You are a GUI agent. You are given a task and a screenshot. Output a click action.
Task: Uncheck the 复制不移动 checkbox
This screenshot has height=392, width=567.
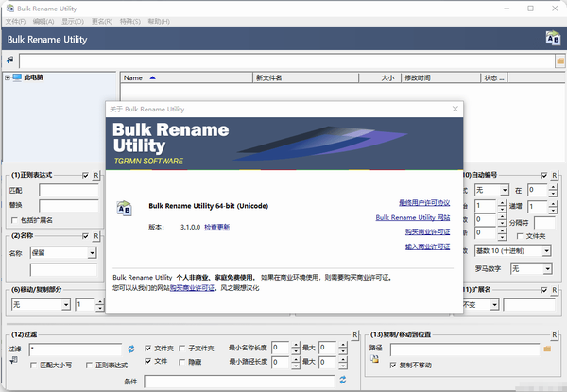tap(391, 364)
